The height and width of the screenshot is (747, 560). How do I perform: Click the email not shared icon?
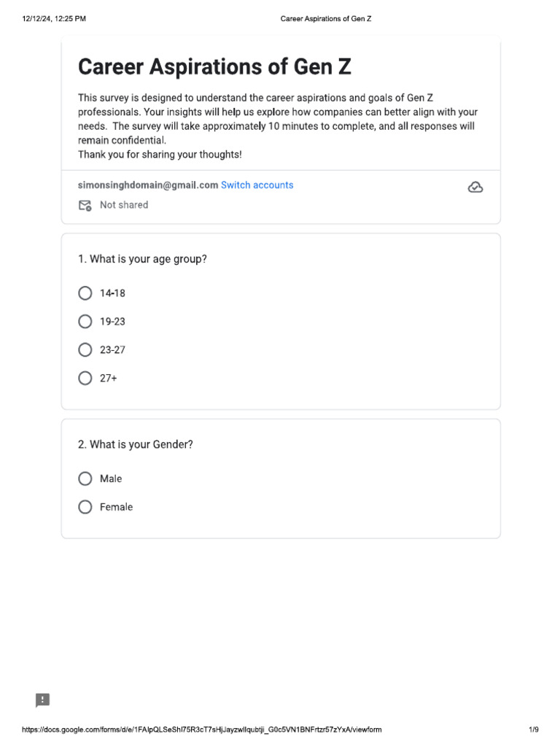[x=85, y=206]
